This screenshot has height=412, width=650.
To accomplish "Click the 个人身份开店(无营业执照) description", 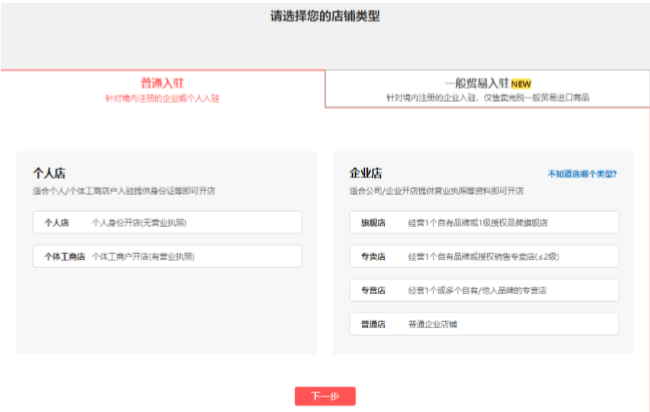I will click(139, 223).
